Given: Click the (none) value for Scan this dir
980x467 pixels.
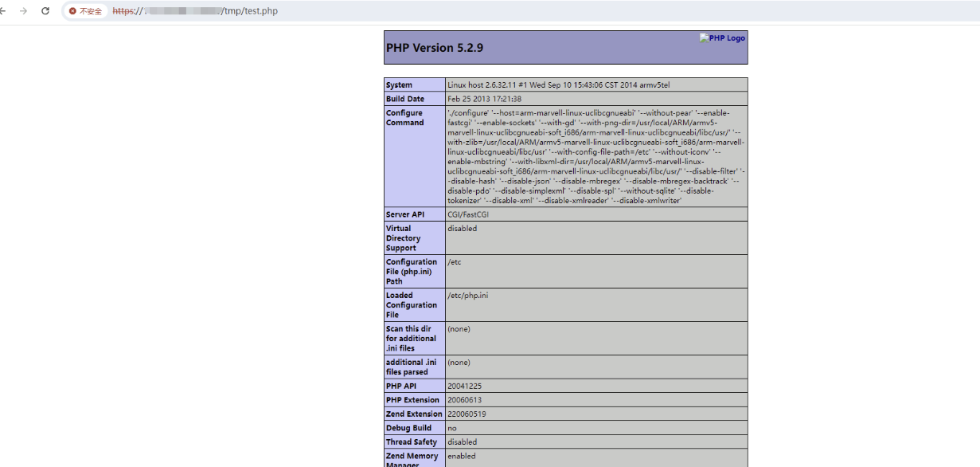Looking at the screenshot, I should (x=459, y=329).
